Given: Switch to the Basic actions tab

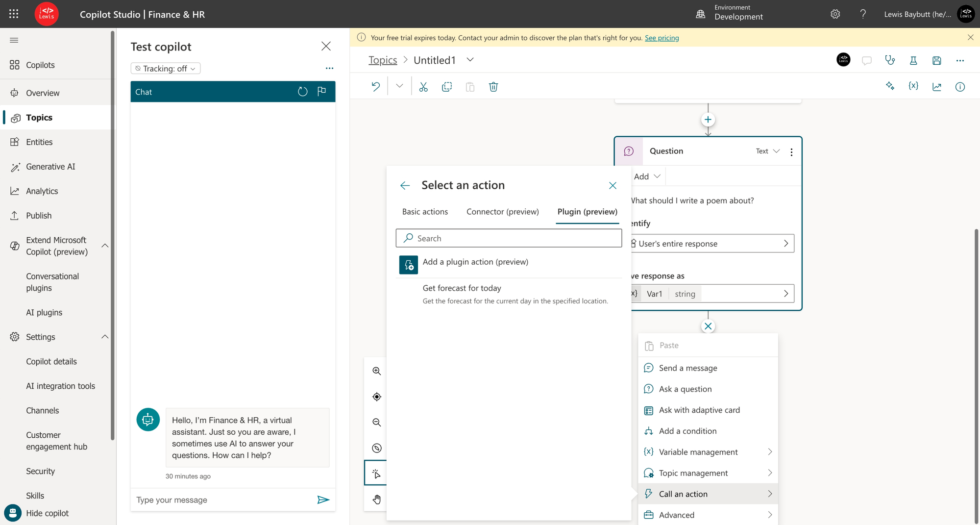Looking at the screenshot, I should 425,212.
